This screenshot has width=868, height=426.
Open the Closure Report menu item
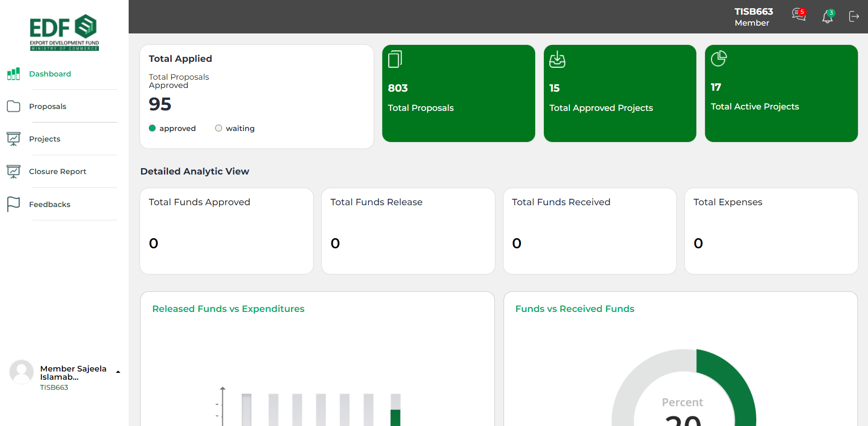point(58,171)
